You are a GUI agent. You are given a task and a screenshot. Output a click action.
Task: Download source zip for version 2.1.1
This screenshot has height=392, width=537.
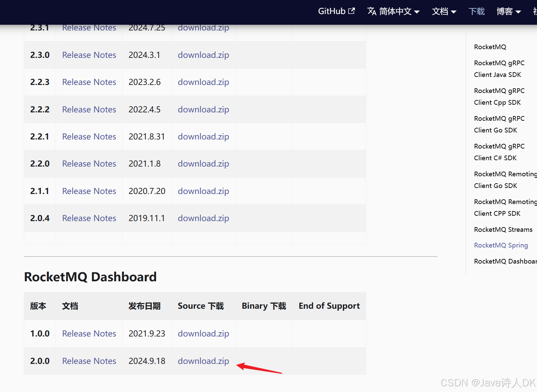click(x=203, y=191)
